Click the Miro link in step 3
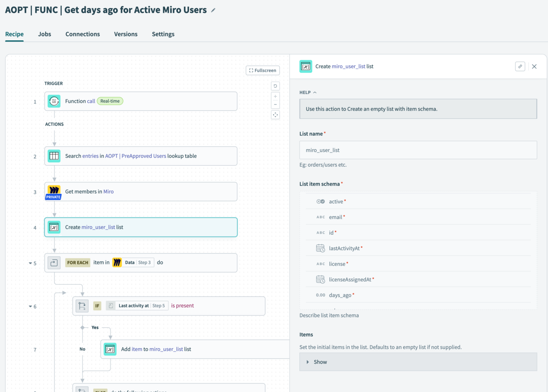This screenshot has height=392, width=548. [108, 192]
